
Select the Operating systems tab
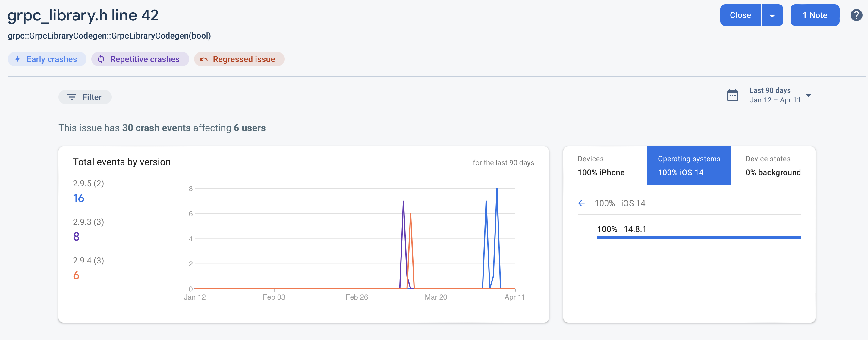(x=689, y=165)
